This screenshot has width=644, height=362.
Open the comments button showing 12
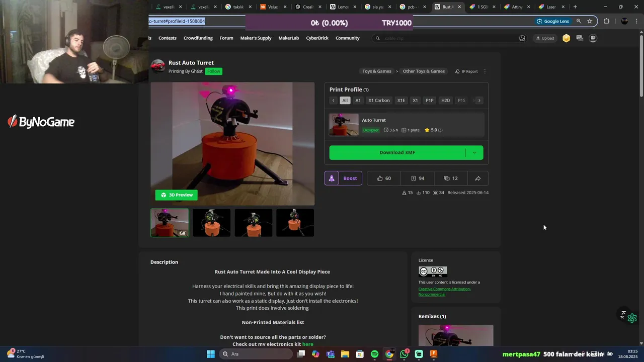coord(451,178)
